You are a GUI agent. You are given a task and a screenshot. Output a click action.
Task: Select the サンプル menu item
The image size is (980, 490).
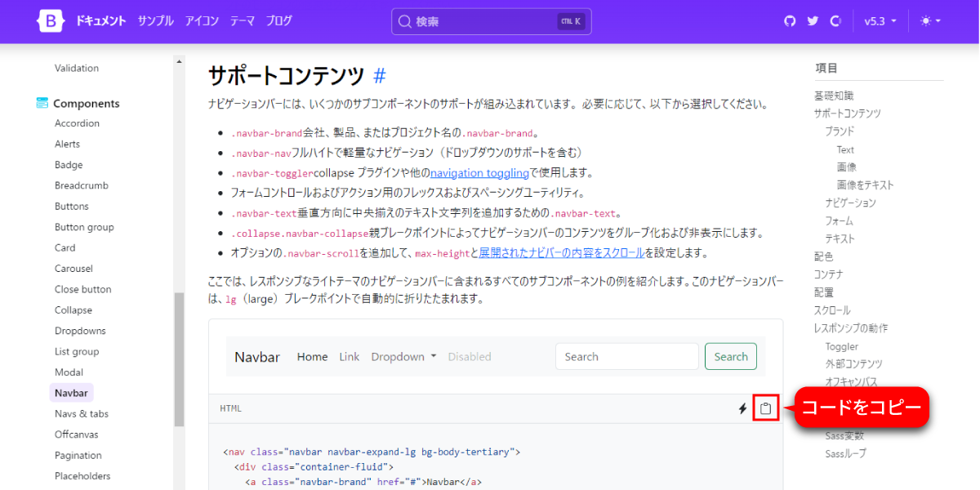point(155,21)
